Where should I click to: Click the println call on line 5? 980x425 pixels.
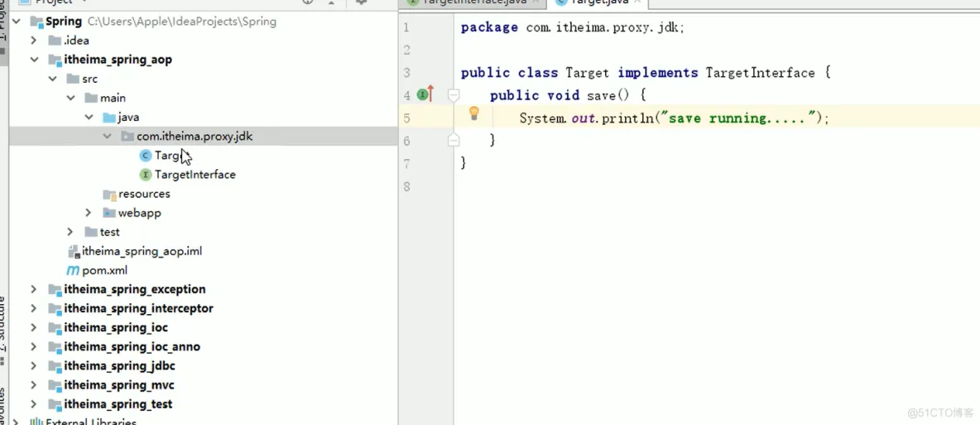point(627,118)
